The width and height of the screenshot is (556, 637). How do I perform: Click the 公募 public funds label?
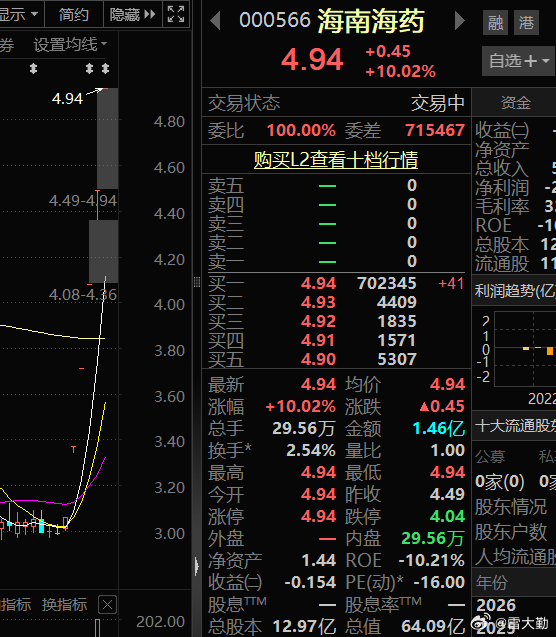coord(490,457)
